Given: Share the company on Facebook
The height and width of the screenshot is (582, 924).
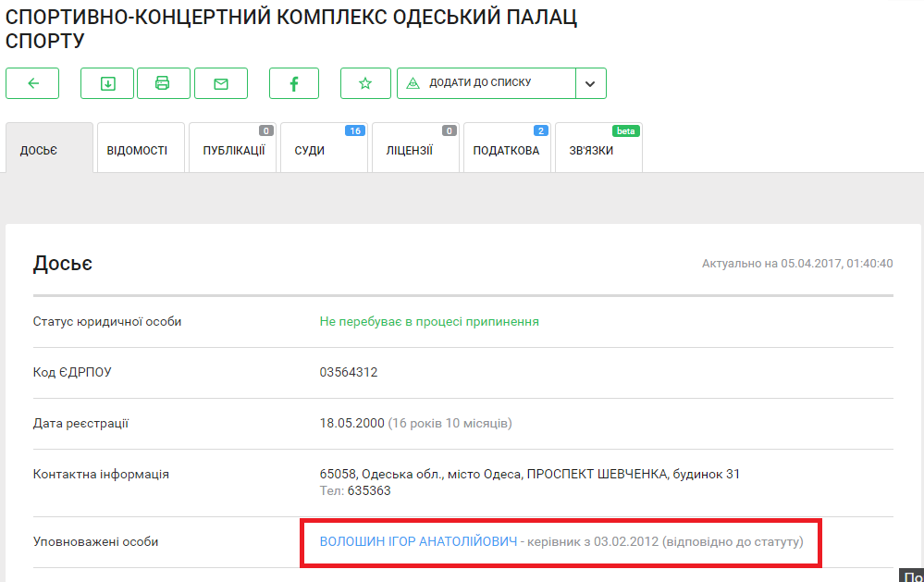Looking at the screenshot, I should (x=294, y=83).
